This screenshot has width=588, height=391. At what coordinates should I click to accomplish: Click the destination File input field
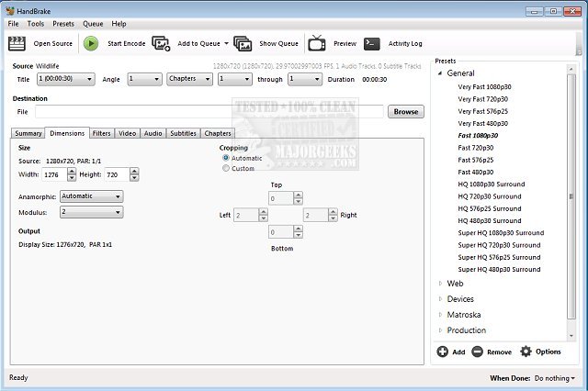coord(209,112)
